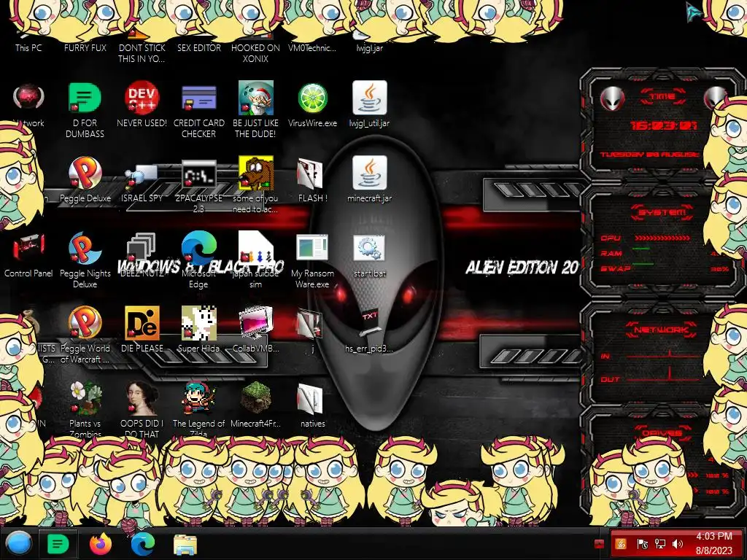
Task: Open the volume speaker tray icon
Action: [677, 544]
